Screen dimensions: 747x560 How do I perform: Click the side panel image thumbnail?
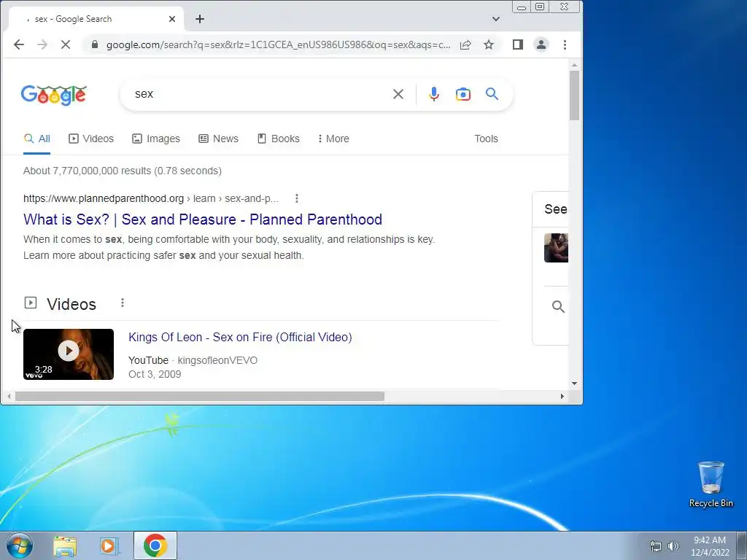click(556, 248)
